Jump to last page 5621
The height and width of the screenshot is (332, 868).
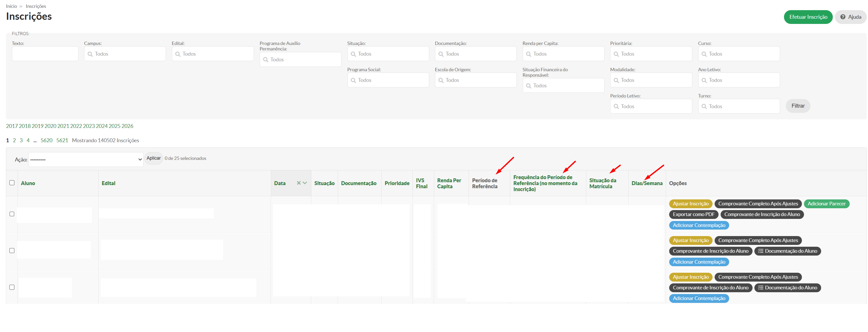pyautogui.click(x=62, y=140)
